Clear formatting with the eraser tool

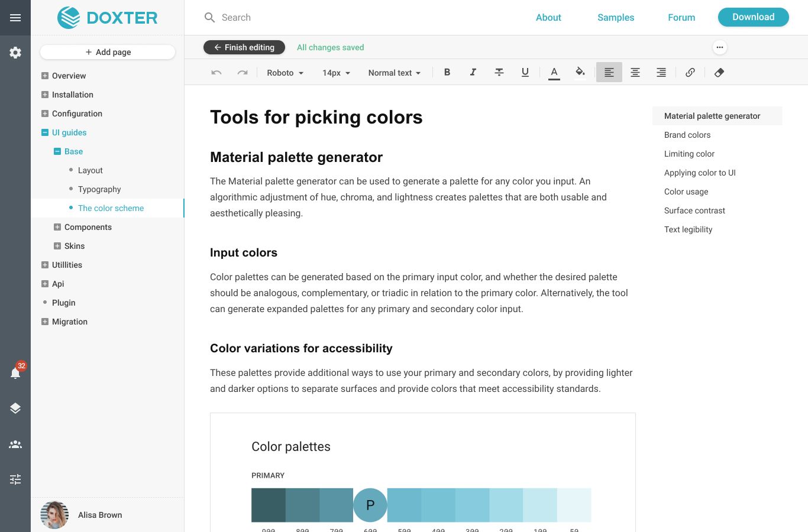click(x=719, y=72)
